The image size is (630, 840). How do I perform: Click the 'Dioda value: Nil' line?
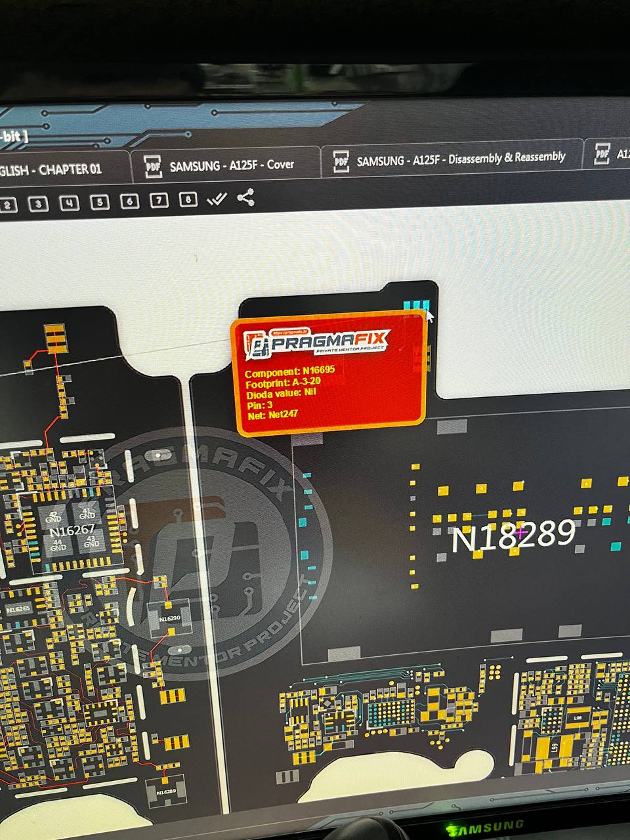coord(282,393)
